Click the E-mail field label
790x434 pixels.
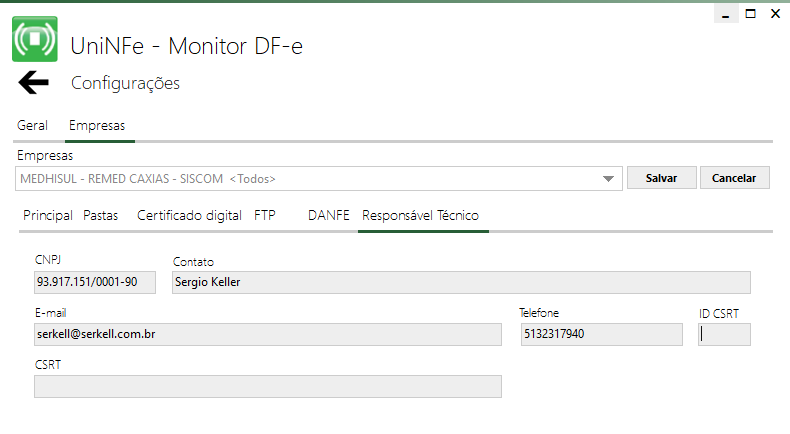coord(50,313)
